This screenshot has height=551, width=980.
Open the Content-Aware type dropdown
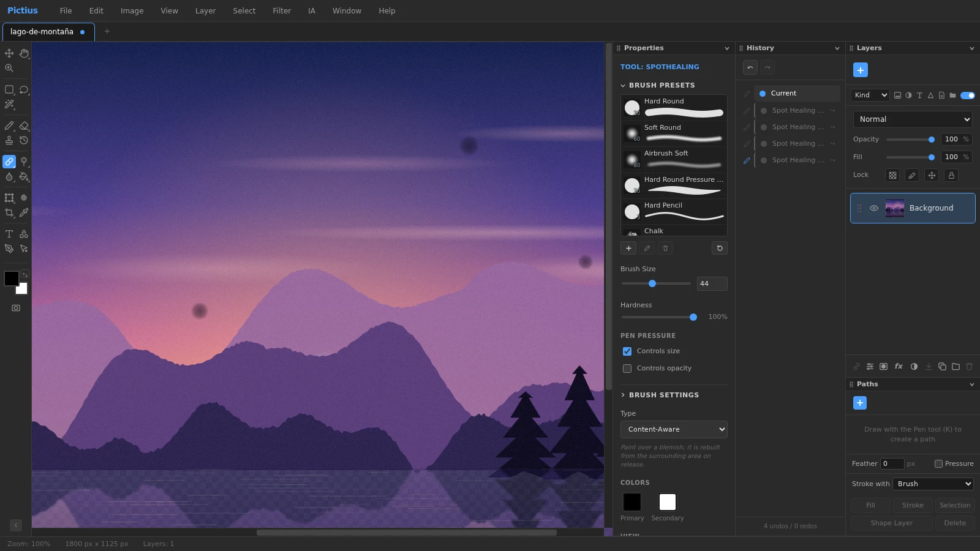(674, 429)
